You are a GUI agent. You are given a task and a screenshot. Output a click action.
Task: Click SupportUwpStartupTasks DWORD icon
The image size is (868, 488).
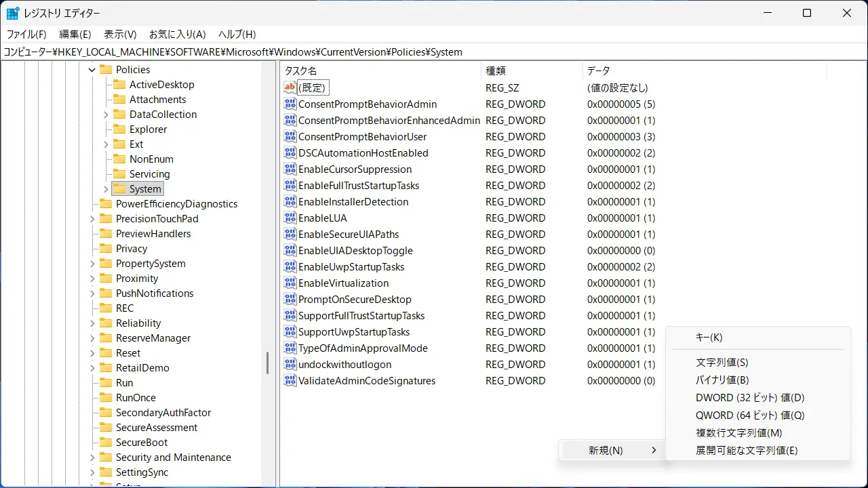point(290,331)
